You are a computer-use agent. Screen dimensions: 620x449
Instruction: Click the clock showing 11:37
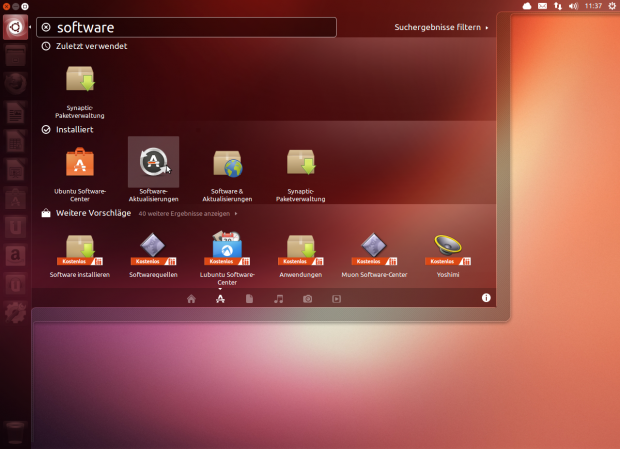click(x=593, y=6)
